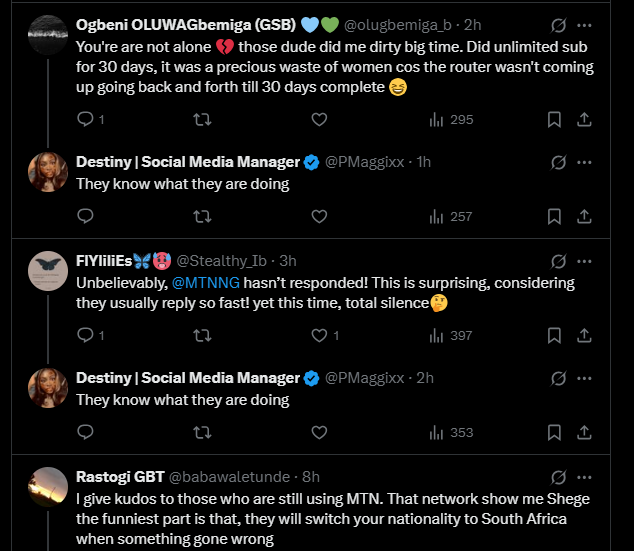
Task: Like Ogbeni OLUWAGbemiga's tweet
Action: [x=319, y=120]
